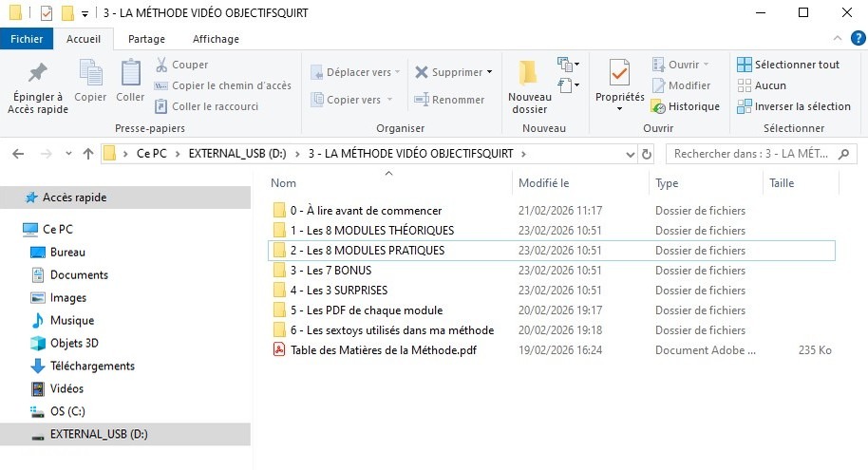This screenshot has width=868, height=470.
Task: Expand the Supprimer dropdown arrow
Action: (490, 72)
